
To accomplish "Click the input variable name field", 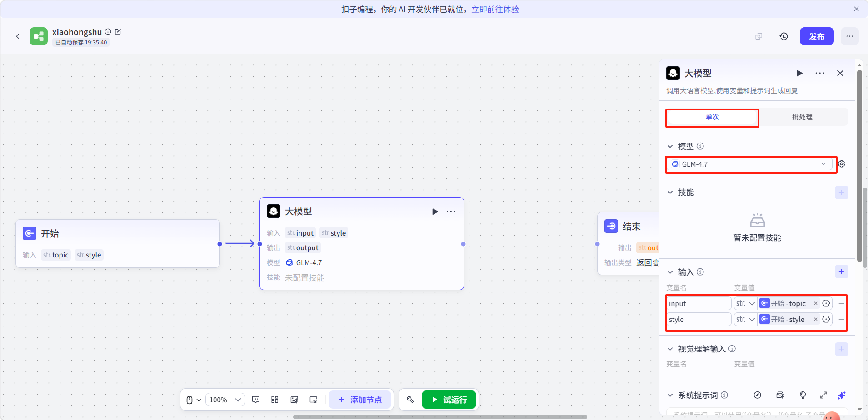I will pos(699,303).
